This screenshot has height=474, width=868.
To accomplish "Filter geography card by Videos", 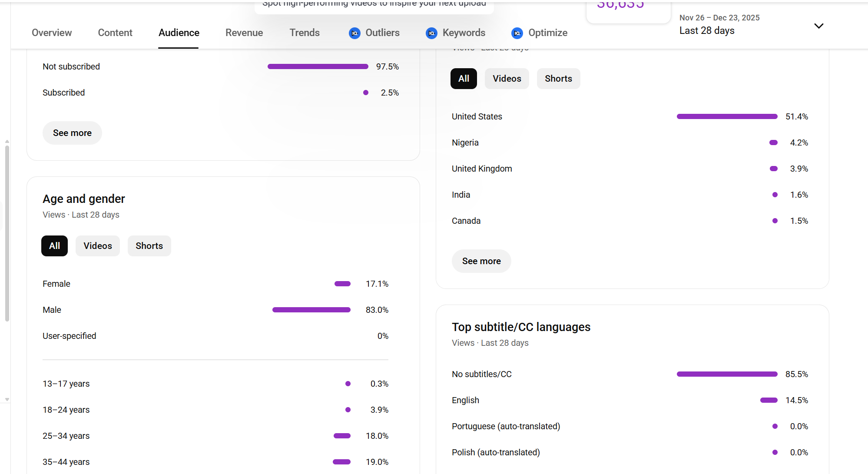I will pos(507,79).
